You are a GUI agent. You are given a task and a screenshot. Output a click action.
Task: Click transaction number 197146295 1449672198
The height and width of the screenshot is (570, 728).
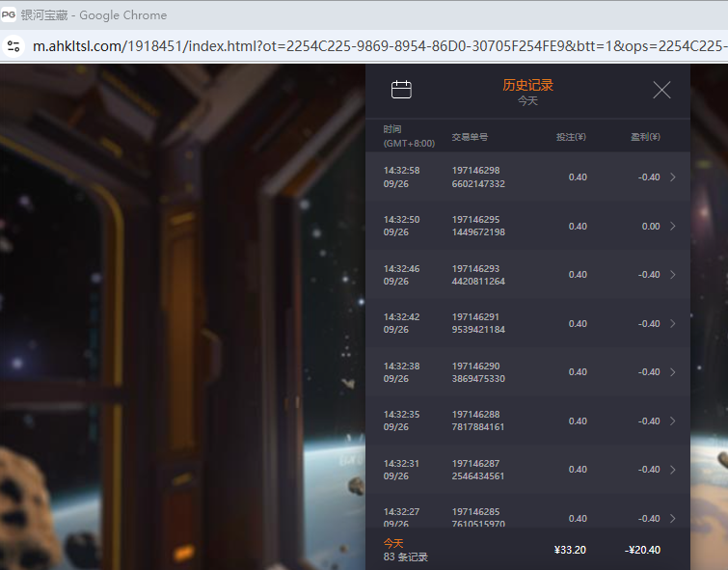pyautogui.click(x=478, y=226)
